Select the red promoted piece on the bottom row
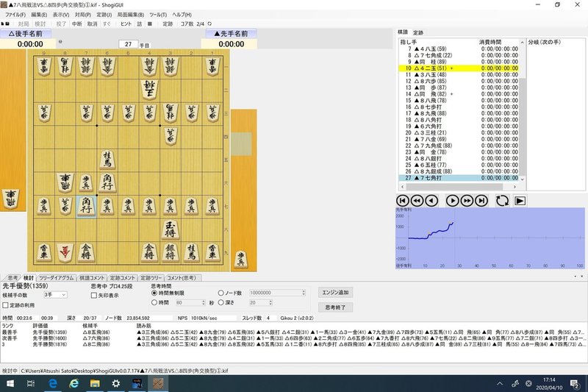The height and width of the screenshot is (392, 588). (65, 252)
